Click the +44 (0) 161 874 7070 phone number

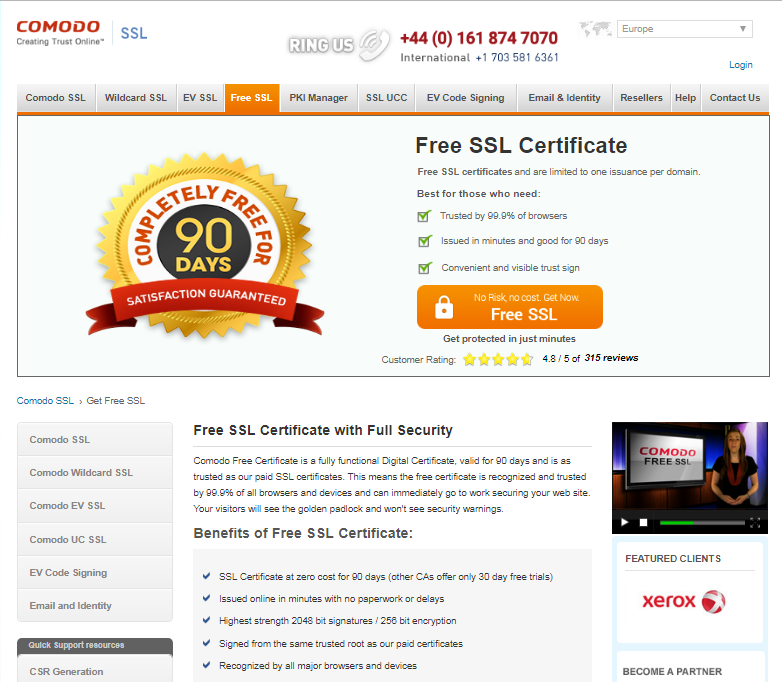(x=479, y=38)
